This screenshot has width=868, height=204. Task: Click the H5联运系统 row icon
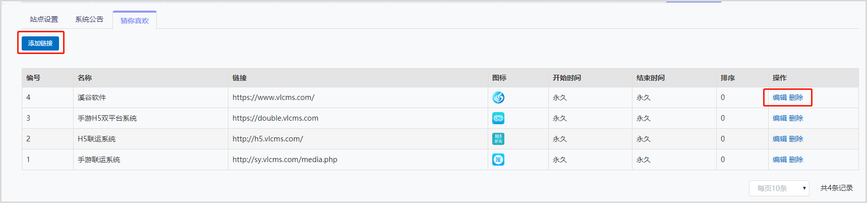click(x=498, y=139)
